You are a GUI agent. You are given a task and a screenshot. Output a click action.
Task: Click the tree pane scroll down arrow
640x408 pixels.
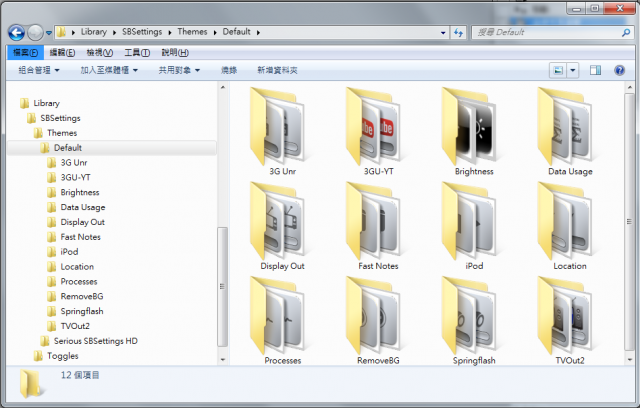point(223,360)
